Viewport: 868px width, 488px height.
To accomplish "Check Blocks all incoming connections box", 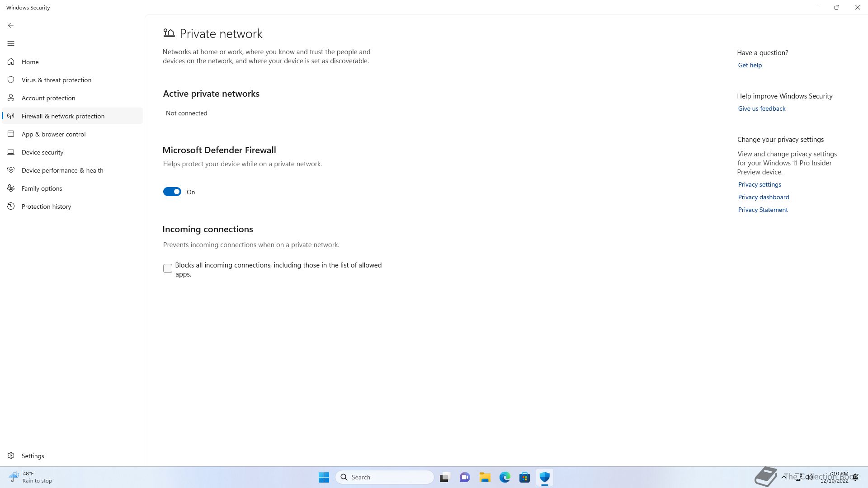I will click(x=168, y=268).
